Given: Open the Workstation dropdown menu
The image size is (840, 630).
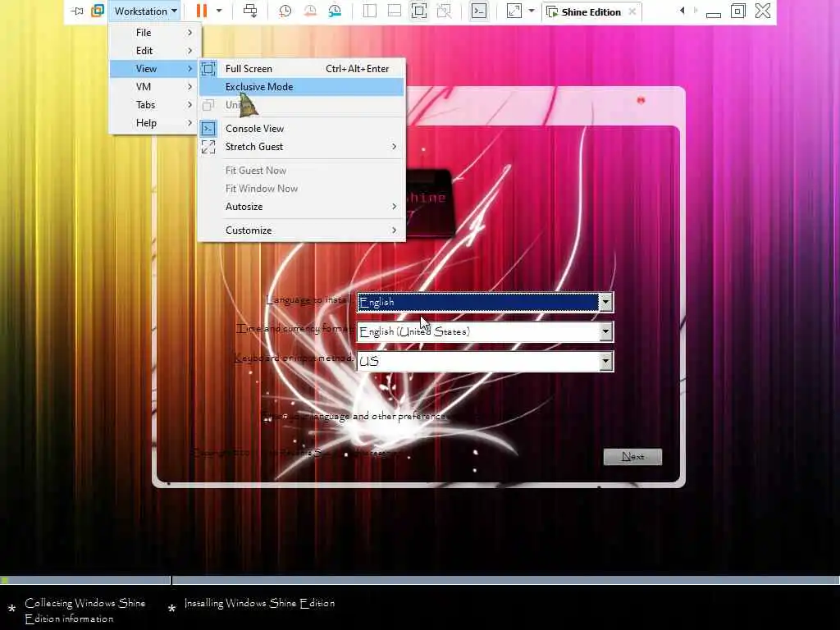Looking at the screenshot, I should (145, 11).
